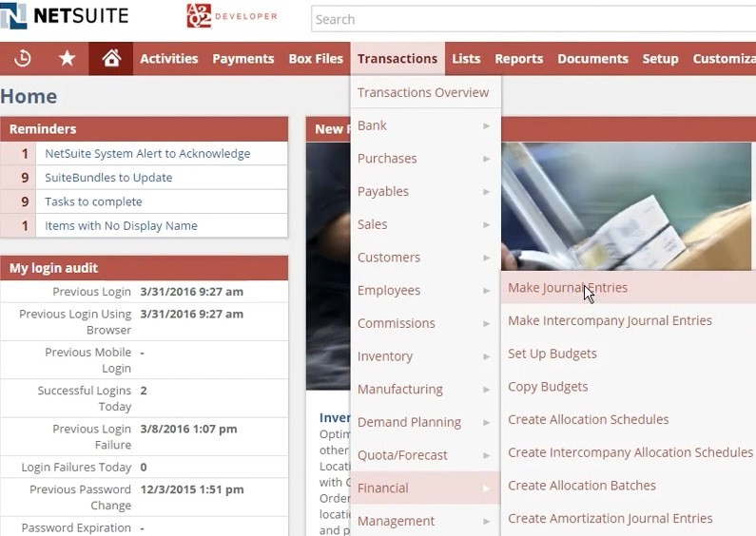The image size is (756, 536).
Task: Expand the Inventory submenu
Action: [426, 356]
